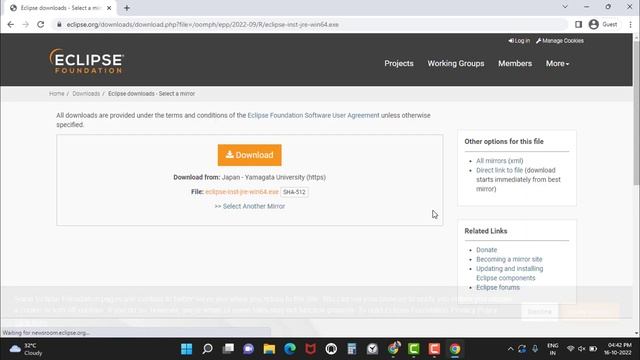Open Task View on taskbar

[x=228, y=349]
